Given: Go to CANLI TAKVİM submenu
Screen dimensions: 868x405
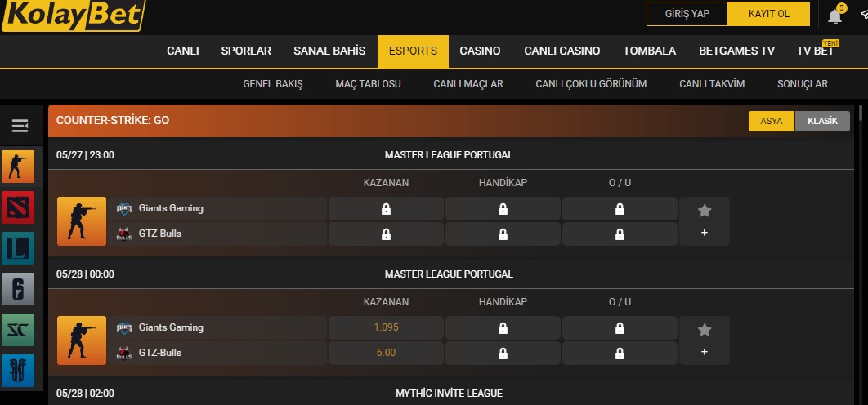Looking at the screenshot, I should click(712, 84).
